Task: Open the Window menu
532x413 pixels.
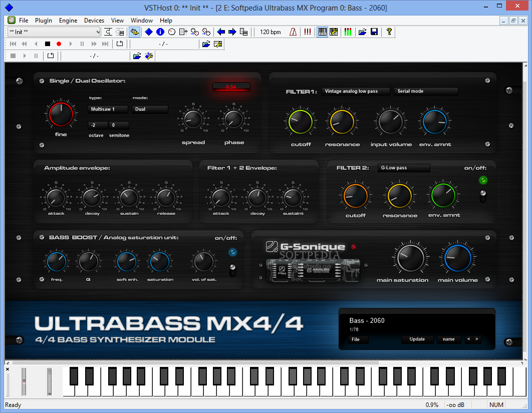Action: [141, 21]
